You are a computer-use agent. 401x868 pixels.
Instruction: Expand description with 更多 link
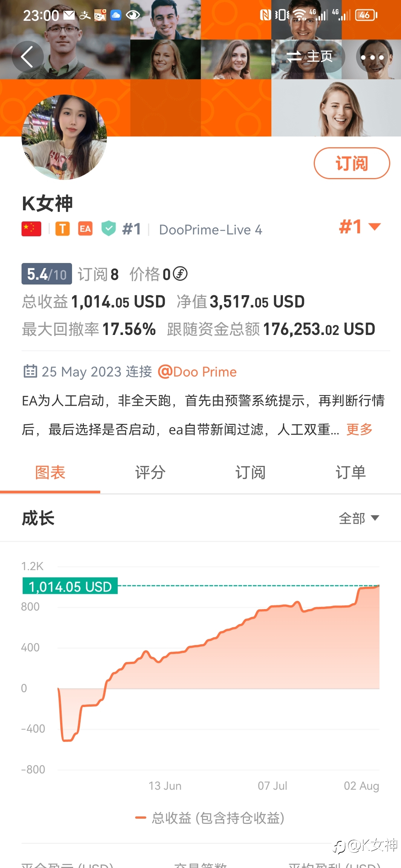[x=359, y=429]
